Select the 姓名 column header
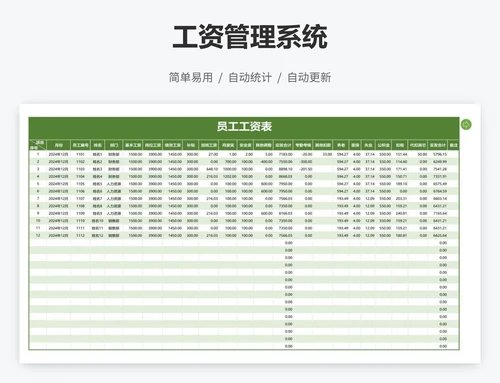Viewport: 500px width, 383px height. [x=97, y=145]
